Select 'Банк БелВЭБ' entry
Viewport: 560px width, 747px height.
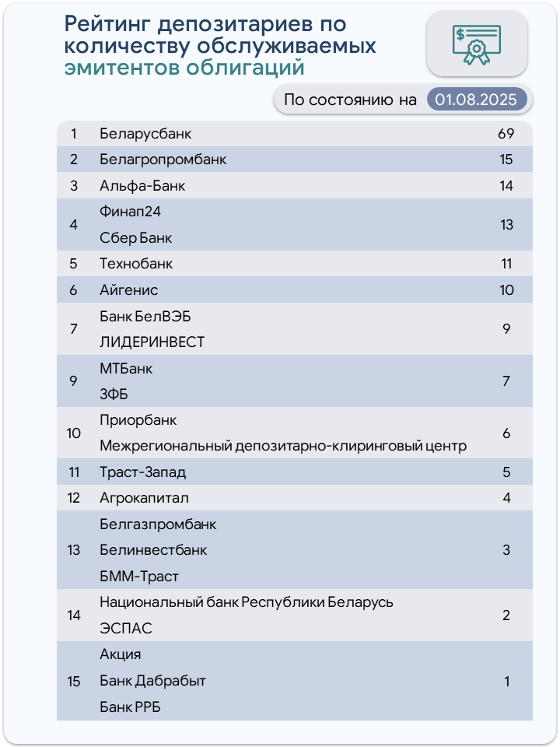145,317
